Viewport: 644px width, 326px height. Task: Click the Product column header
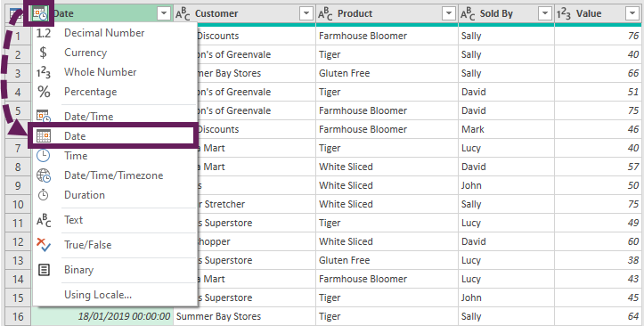pyautogui.click(x=387, y=14)
